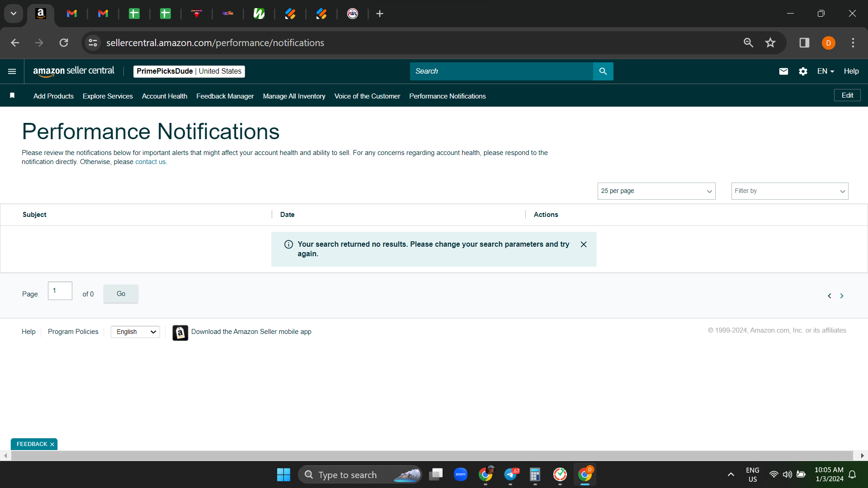The image size is (868, 488).
Task: Open the footer Help link
Action: [x=28, y=332]
